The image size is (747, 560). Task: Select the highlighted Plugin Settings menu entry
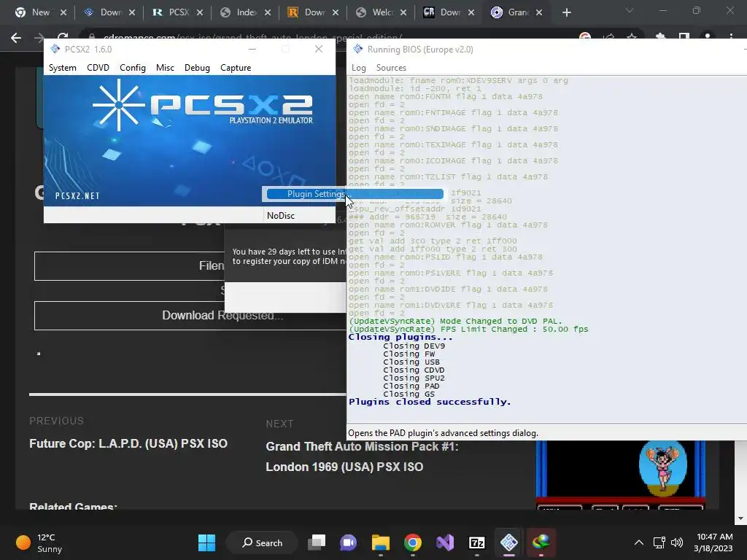click(x=355, y=194)
